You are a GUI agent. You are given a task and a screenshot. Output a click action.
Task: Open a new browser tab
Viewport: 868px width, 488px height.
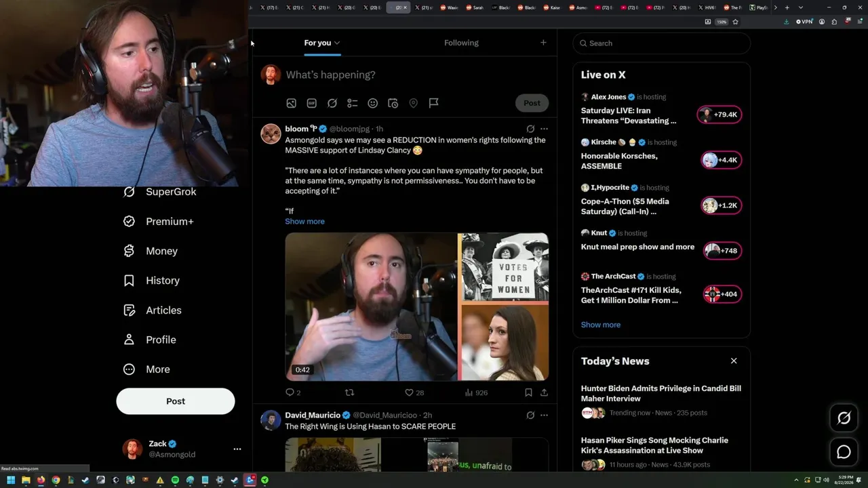787,7
